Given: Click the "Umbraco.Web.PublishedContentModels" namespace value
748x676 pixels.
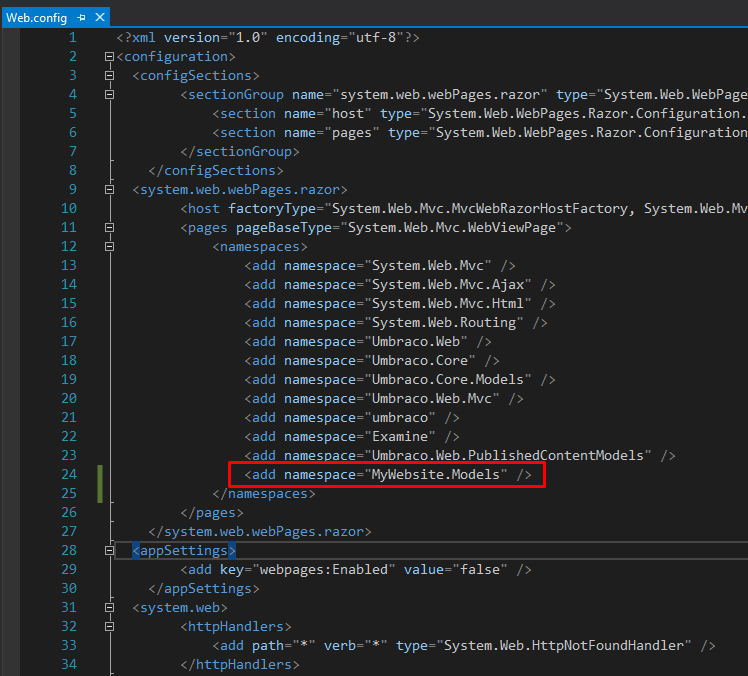Looking at the screenshot, I should click(x=508, y=456).
